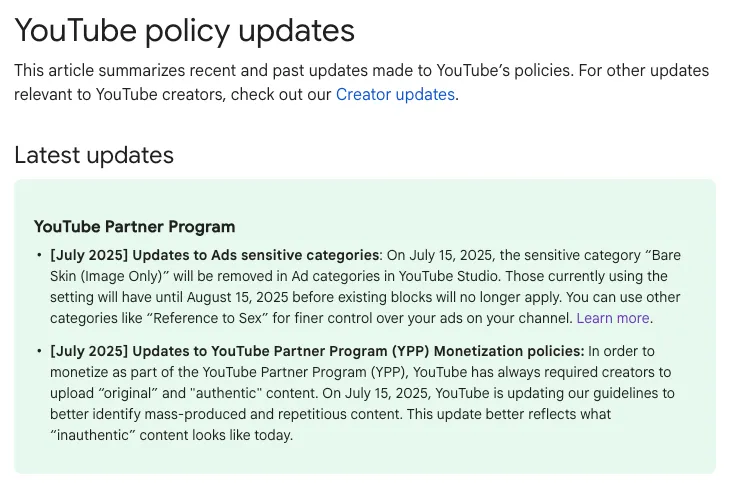
Task: Click the [July 2025] tag of YPP update
Action: (89, 351)
